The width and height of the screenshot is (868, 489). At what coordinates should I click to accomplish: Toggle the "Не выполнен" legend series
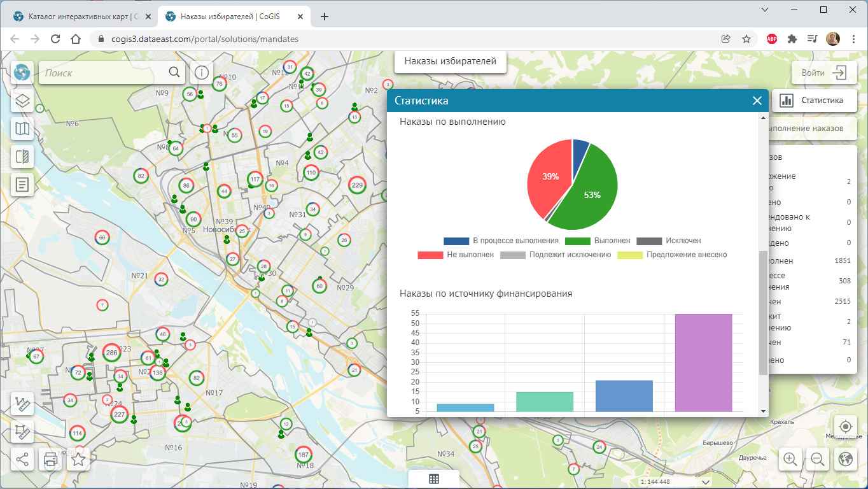pyautogui.click(x=456, y=255)
